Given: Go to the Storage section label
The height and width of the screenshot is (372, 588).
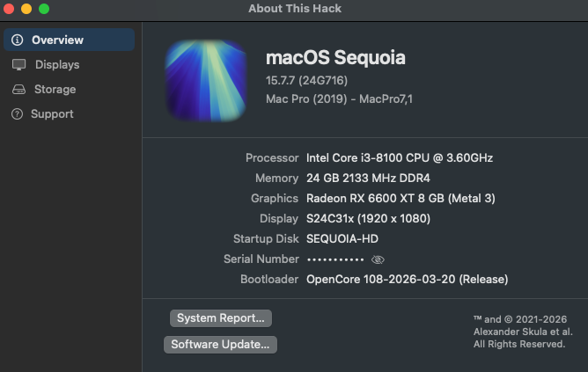Looking at the screenshot, I should (55, 89).
